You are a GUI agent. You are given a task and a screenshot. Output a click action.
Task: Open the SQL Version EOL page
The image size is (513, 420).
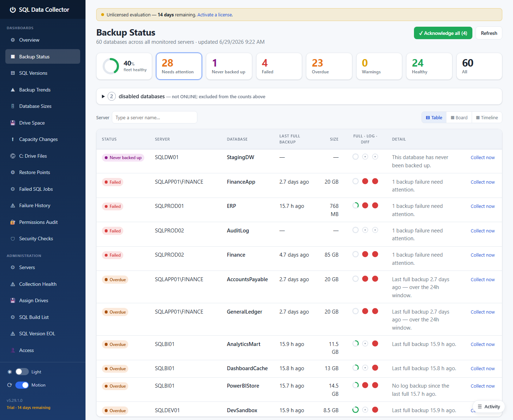43,334
